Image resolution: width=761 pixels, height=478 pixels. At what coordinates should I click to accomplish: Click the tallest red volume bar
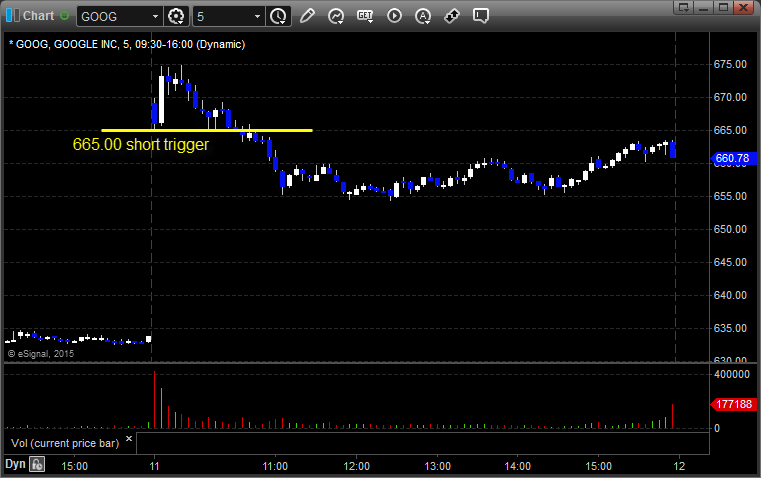(x=154, y=400)
